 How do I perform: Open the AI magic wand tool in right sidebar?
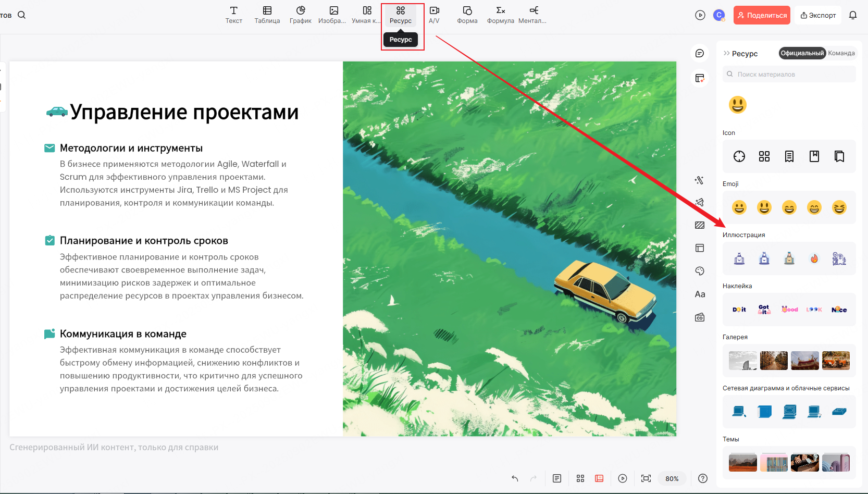(700, 180)
